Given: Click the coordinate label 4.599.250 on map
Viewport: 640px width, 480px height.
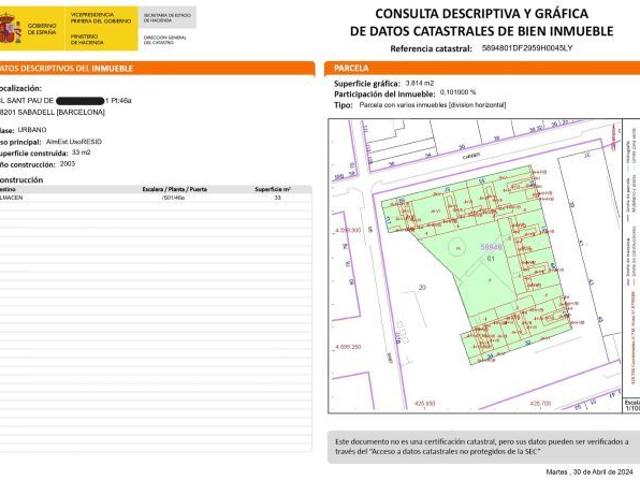Looking at the screenshot, I should [x=348, y=347].
